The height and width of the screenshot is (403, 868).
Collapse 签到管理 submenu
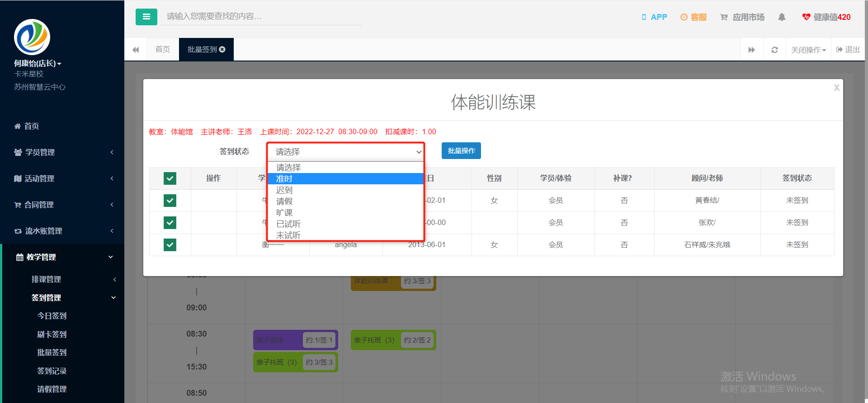(x=63, y=298)
